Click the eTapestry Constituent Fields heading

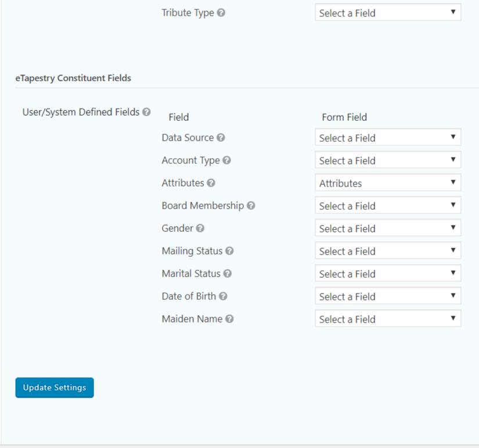coord(73,78)
